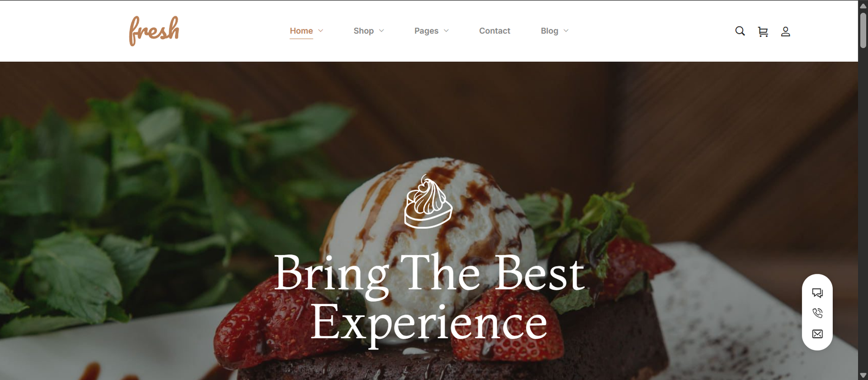The height and width of the screenshot is (380, 868).
Task: Open the Pages menu item
Action: 426,31
